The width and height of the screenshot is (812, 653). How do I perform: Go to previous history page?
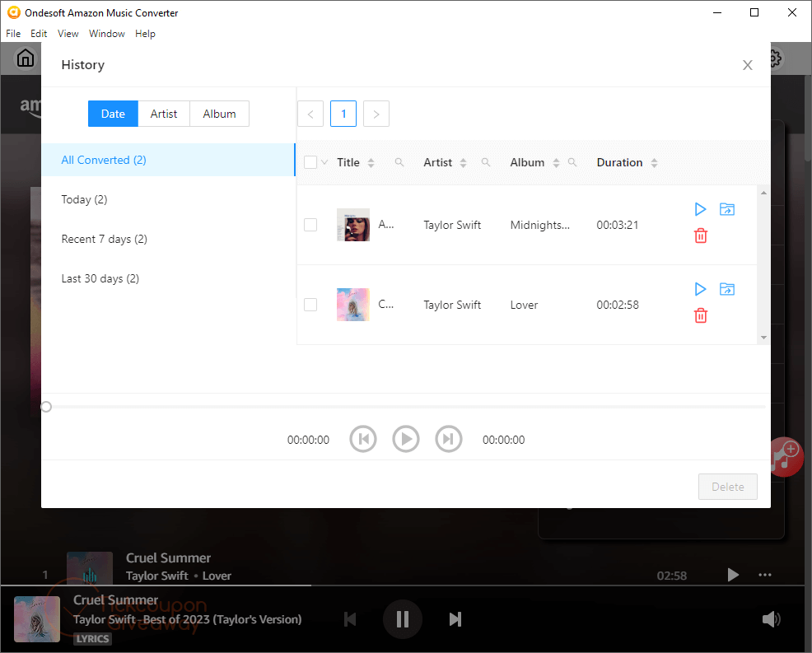tap(310, 114)
